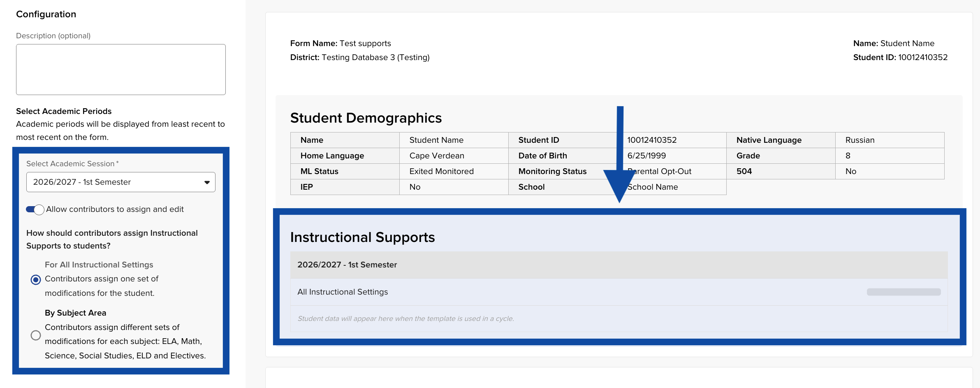Click the '10012410352' cell in demographics table
Screen dimensions: 980x388
click(x=672, y=140)
